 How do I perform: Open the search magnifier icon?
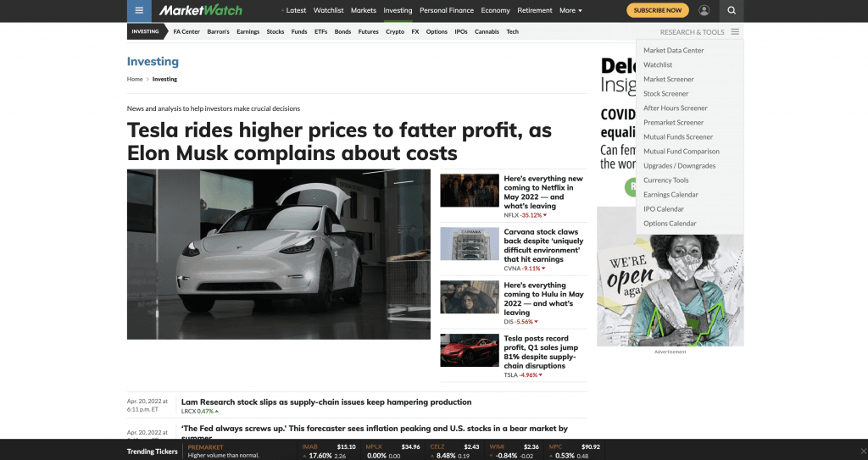[732, 10]
